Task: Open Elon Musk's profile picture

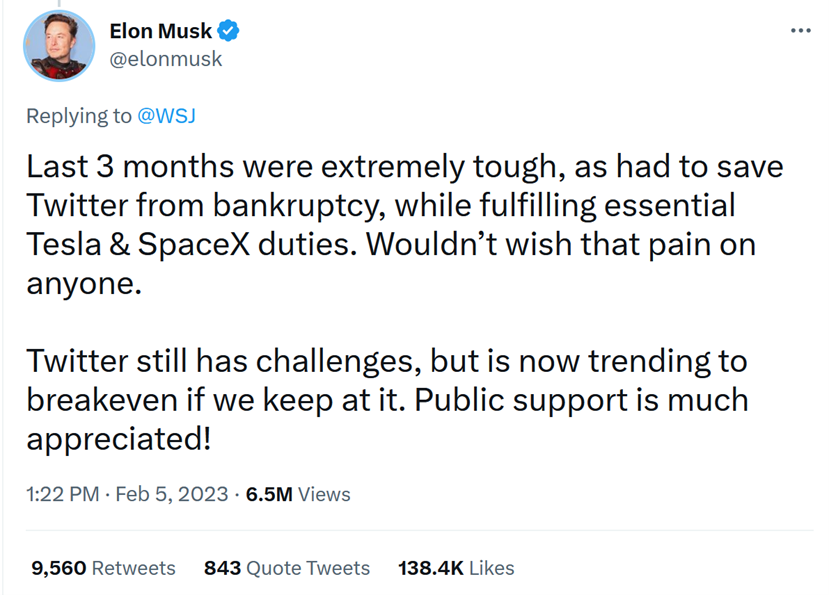Action: (x=59, y=44)
